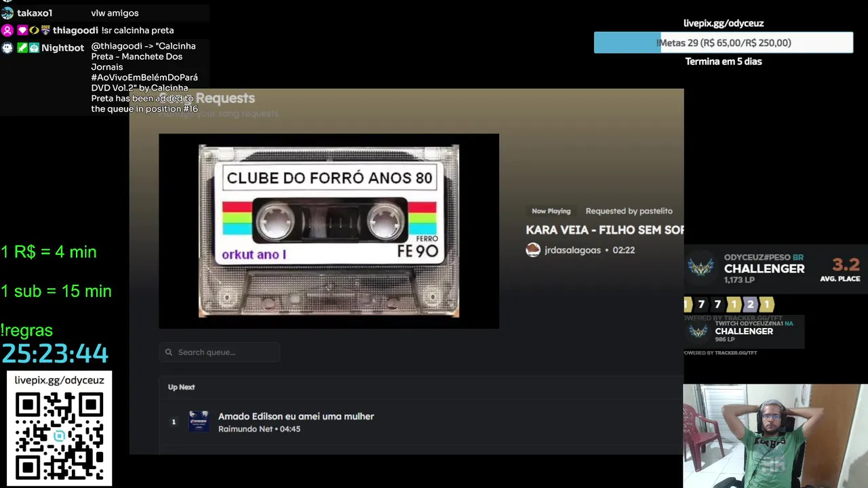This screenshot has width=868, height=488.
Task: Click the 1 sub = 15 min text
Action: pyautogui.click(x=56, y=291)
